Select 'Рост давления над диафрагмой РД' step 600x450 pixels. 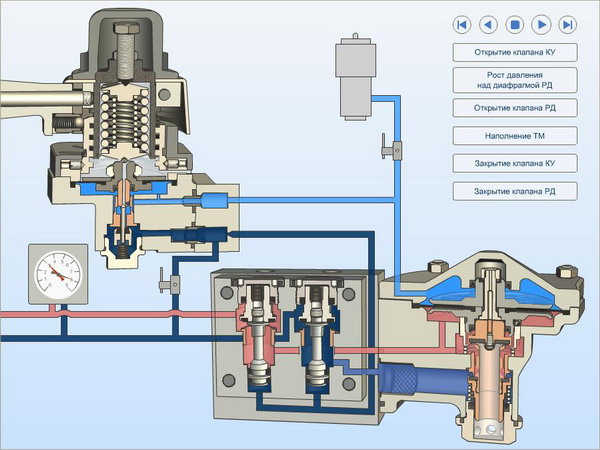tap(515, 80)
